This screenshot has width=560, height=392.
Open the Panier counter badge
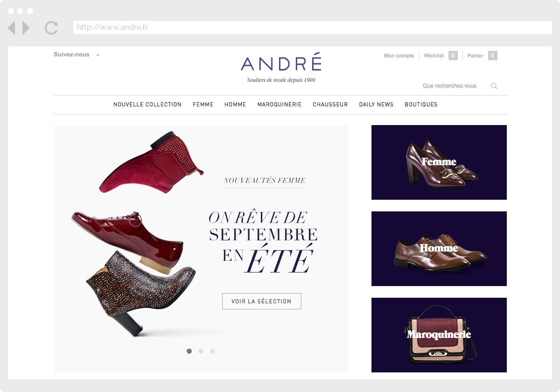493,56
